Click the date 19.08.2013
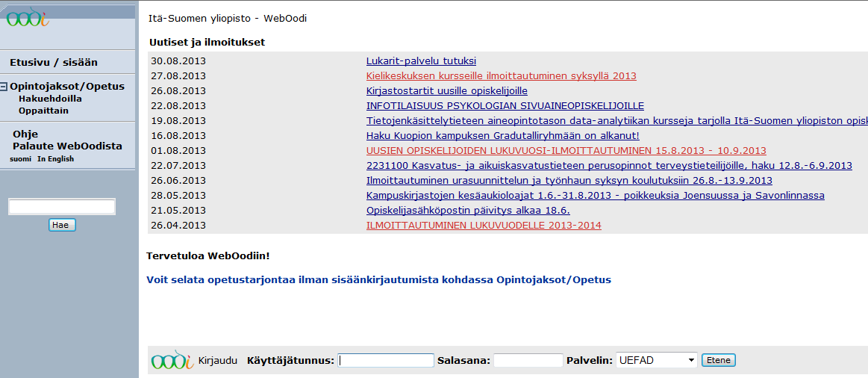The height and width of the screenshot is (378, 868). click(x=178, y=121)
